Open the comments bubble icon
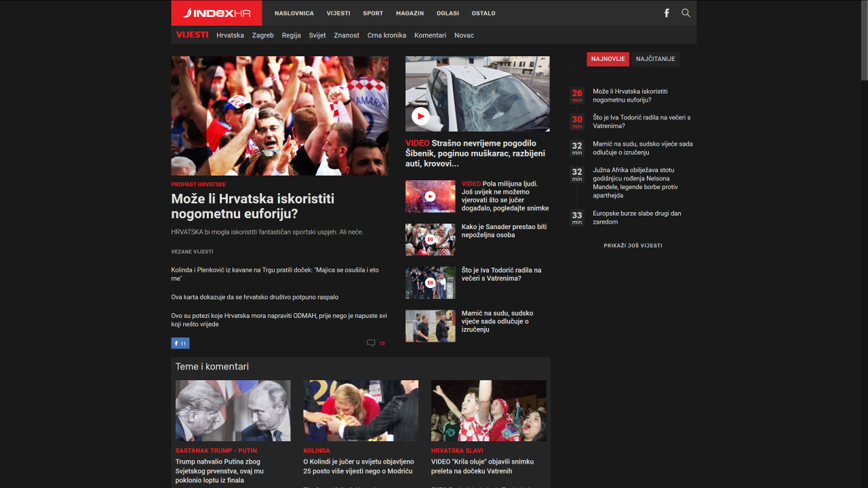 pos(371,343)
